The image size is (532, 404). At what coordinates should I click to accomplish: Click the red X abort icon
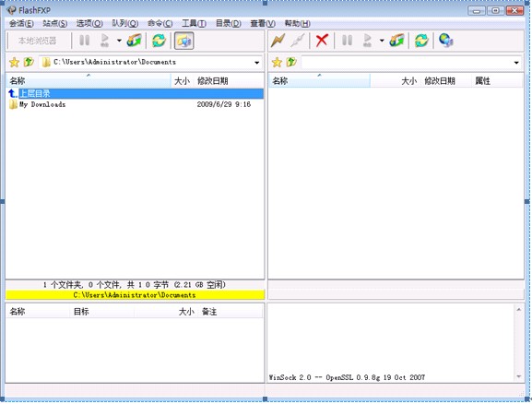pos(322,41)
